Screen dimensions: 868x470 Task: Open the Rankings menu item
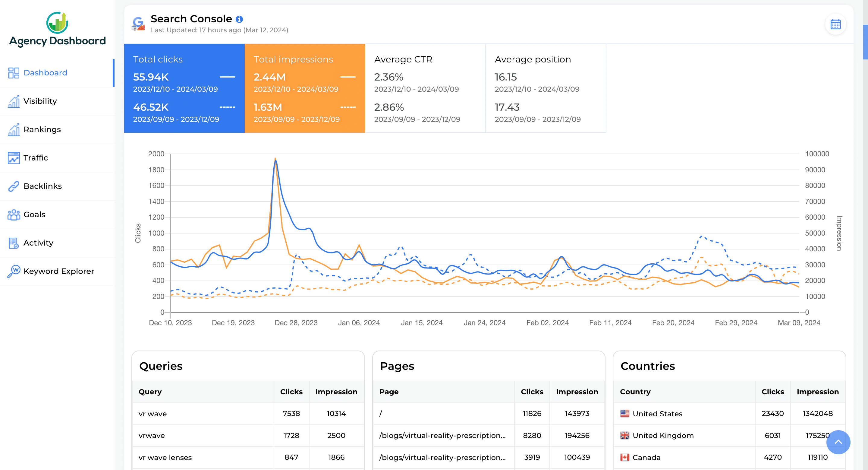click(57, 129)
